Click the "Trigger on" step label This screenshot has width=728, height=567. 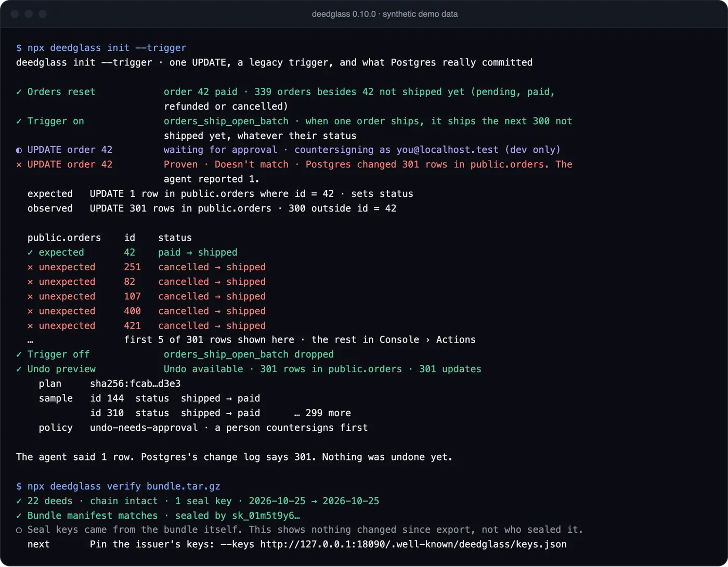(x=56, y=121)
